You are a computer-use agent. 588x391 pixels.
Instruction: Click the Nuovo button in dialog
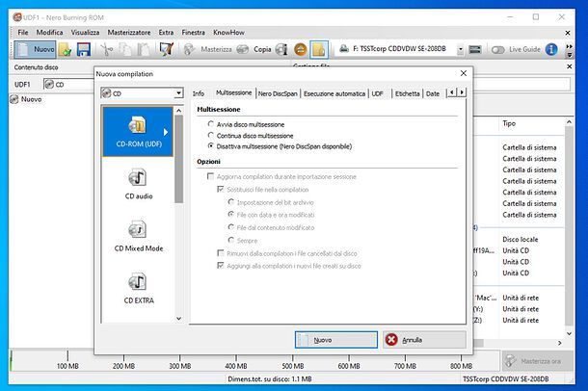point(336,340)
